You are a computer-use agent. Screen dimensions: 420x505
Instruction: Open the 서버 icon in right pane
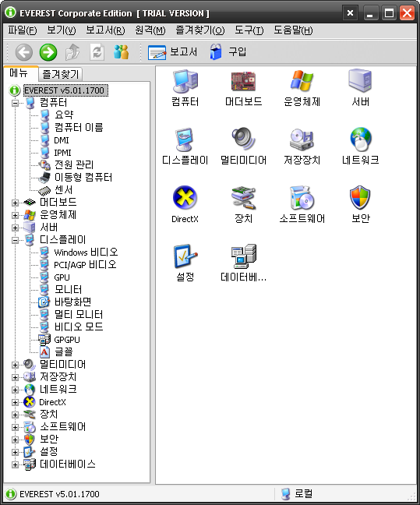coord(360,81)
